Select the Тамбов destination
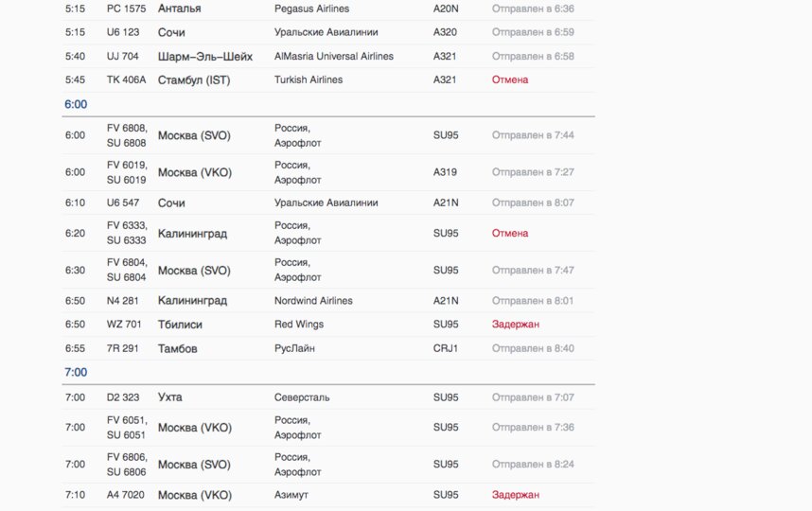Viewport: 812px width, 511px height. point(177,348)
